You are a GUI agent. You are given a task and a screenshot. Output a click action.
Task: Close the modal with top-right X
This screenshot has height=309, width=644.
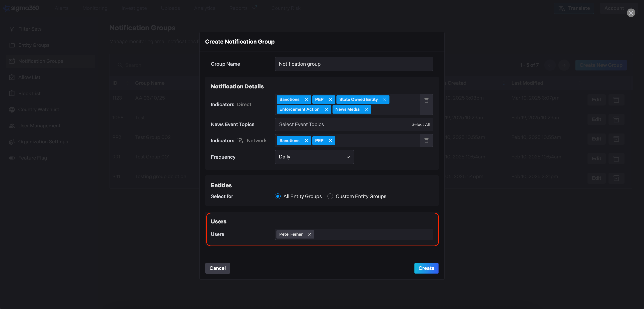[631, 13]
